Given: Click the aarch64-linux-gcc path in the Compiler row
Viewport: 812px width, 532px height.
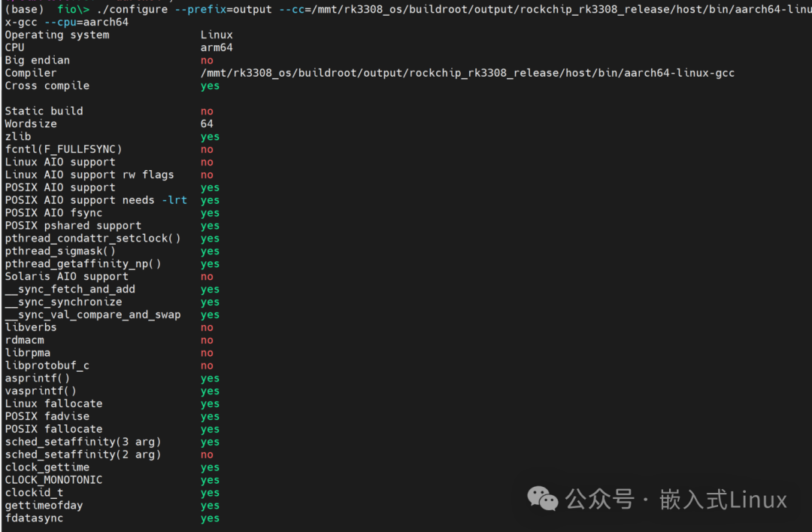Looking at the screenshot, I should point(467,73).
